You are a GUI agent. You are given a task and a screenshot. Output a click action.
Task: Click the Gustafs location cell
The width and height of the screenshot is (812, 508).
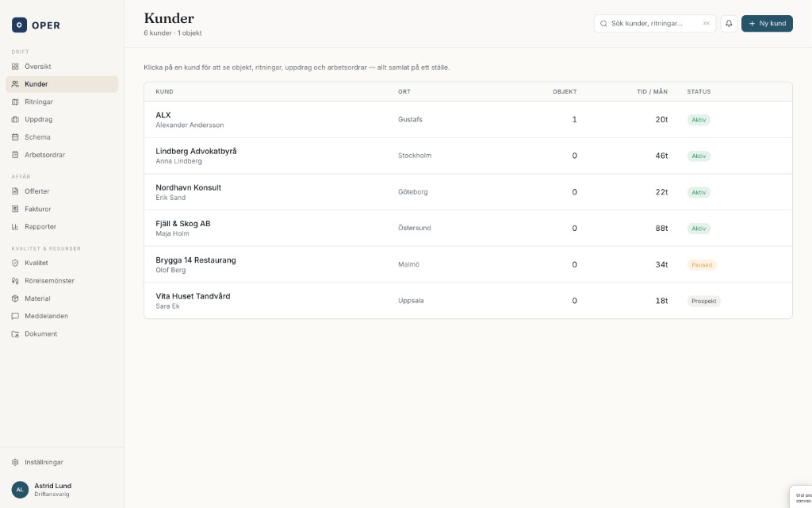(410, 119)
